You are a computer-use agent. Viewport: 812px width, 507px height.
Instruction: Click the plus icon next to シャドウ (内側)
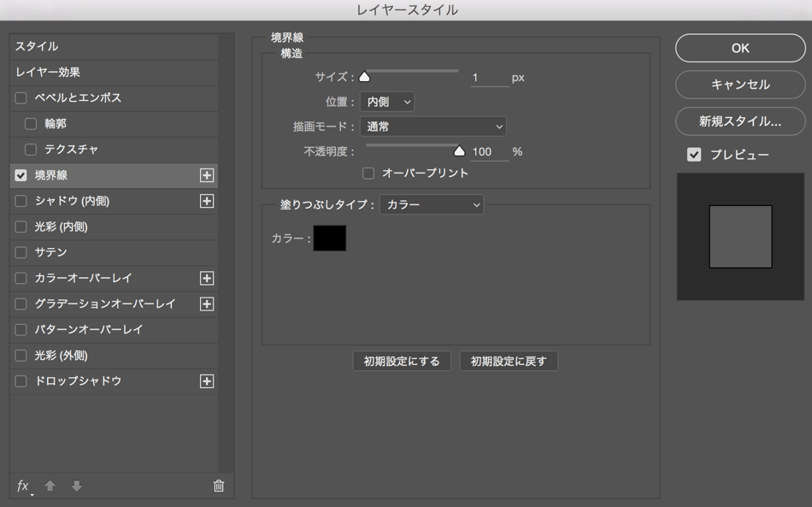point(206,201)
